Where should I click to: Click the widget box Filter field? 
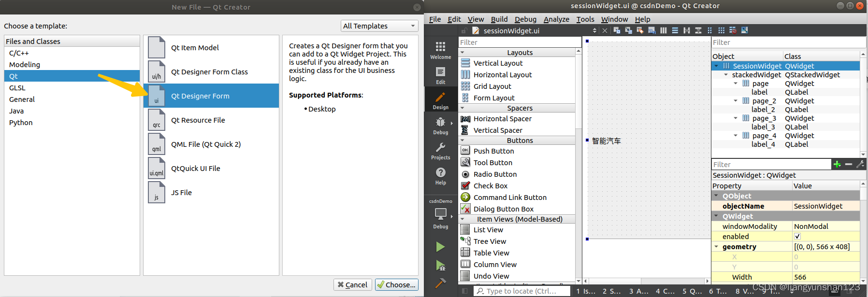point(520,42)
